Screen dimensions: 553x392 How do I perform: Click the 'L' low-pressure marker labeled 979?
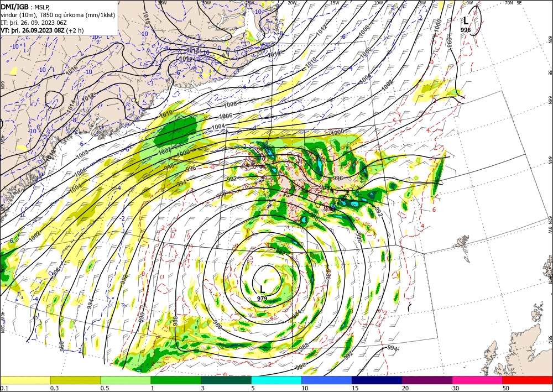point(262,289)
